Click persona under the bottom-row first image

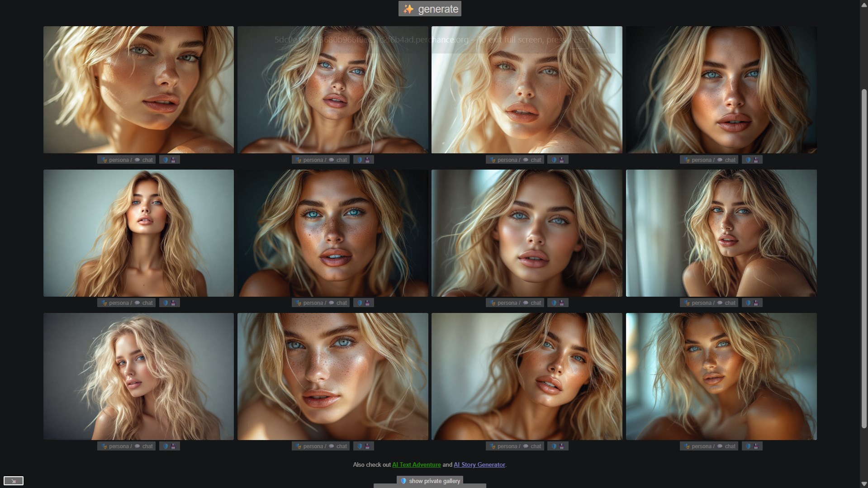(x=115, y=446)
